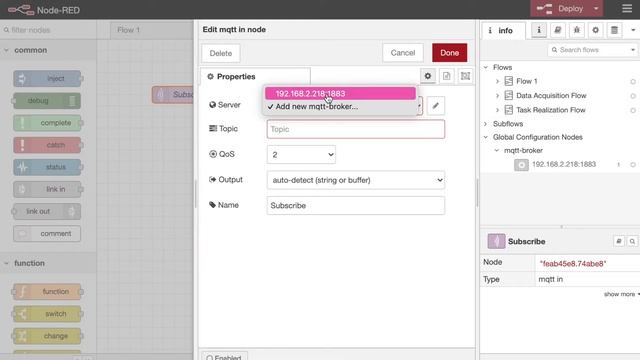
Task: Select the link out node
Action: [x=47, y=211]
